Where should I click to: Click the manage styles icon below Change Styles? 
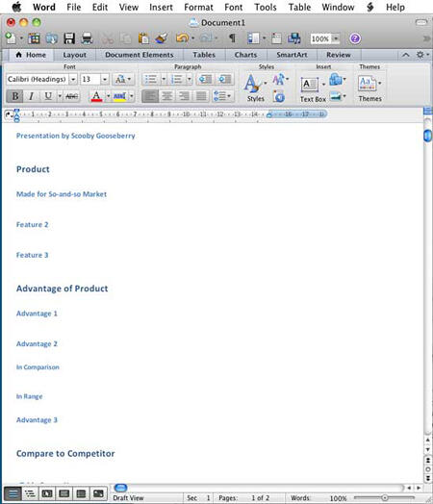click(279, 96)
